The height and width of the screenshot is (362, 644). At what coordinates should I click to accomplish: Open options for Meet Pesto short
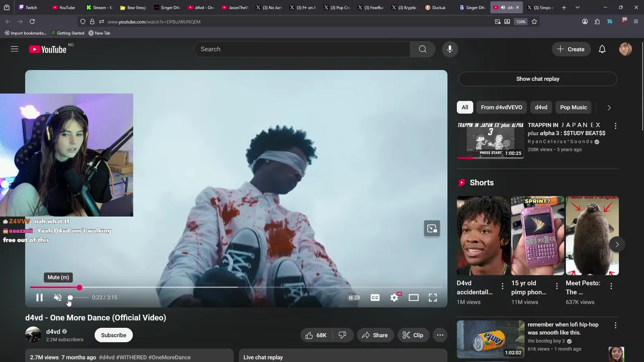click(x=611, y=286)
